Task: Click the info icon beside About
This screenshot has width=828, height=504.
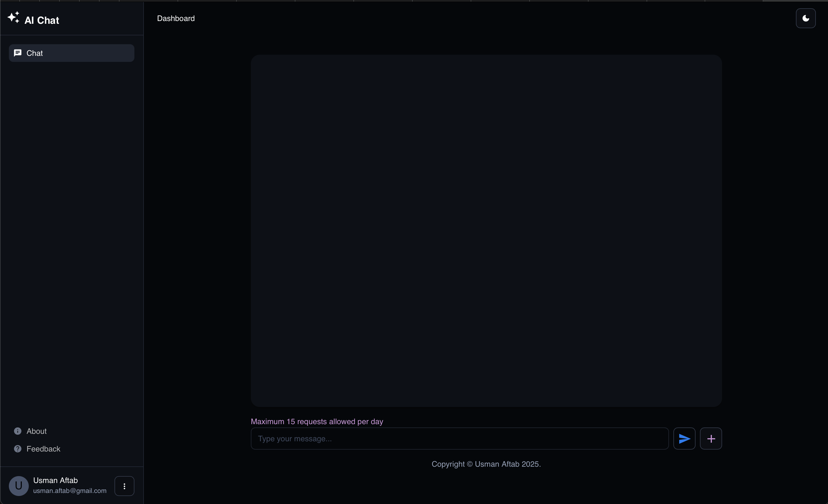Action: click(x=17, y=431)
